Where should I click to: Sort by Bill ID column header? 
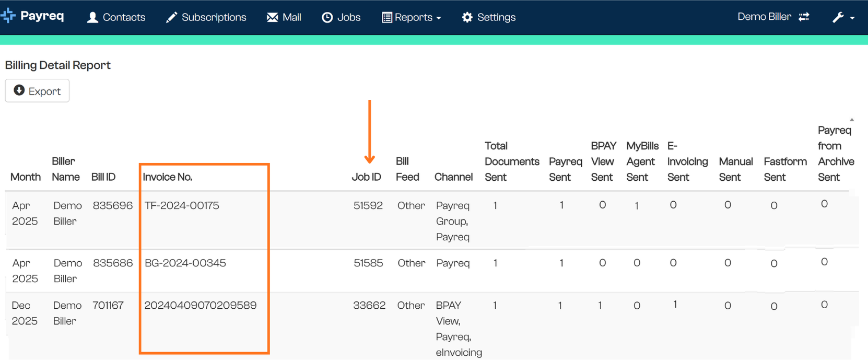103,177
